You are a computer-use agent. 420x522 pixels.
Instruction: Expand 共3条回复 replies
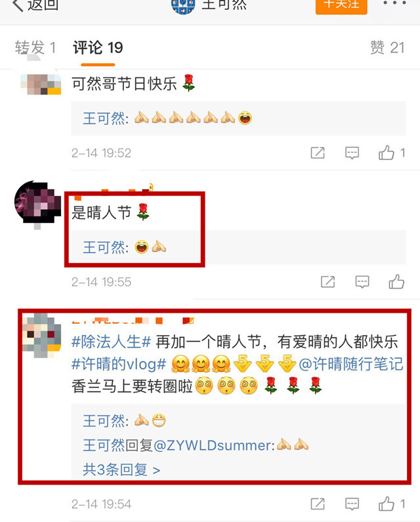(121, 470)
